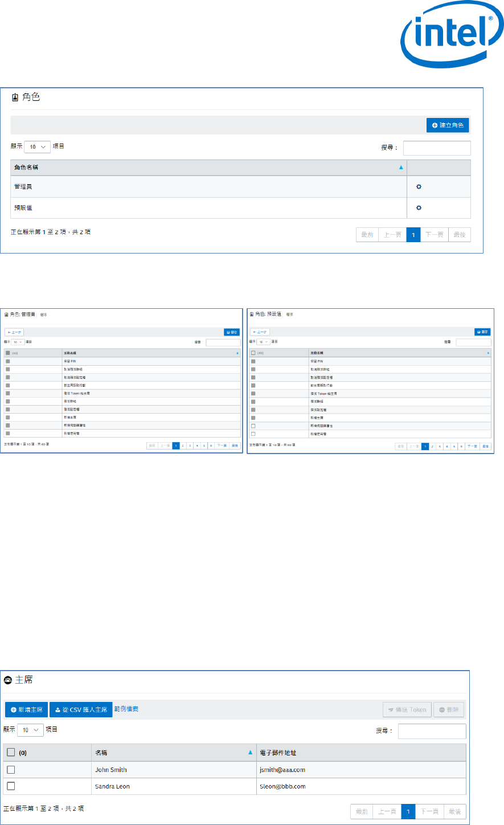Click in the 角色 panel search field
This screenshot has height=825, width=504.
[437, 148]
